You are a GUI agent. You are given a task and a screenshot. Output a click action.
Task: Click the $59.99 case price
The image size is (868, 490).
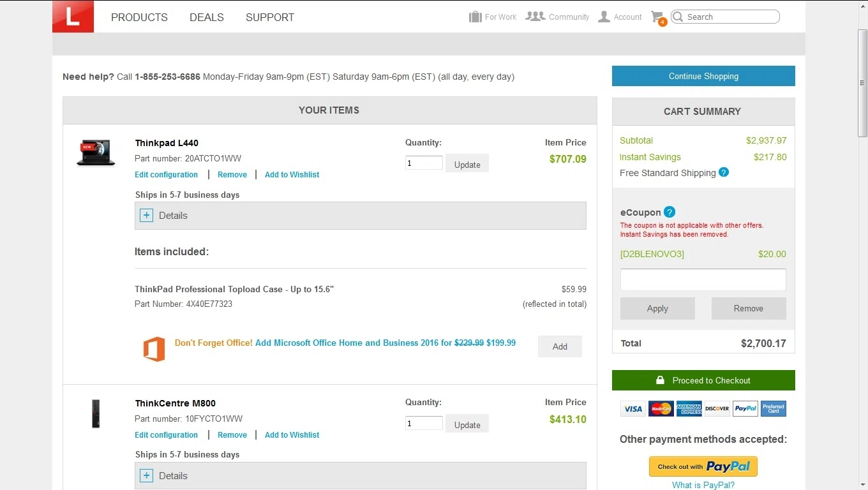click(x=574, y=289)
